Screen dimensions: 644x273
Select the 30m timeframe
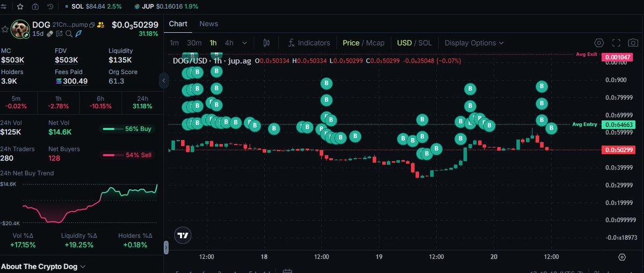coord(194,42)
